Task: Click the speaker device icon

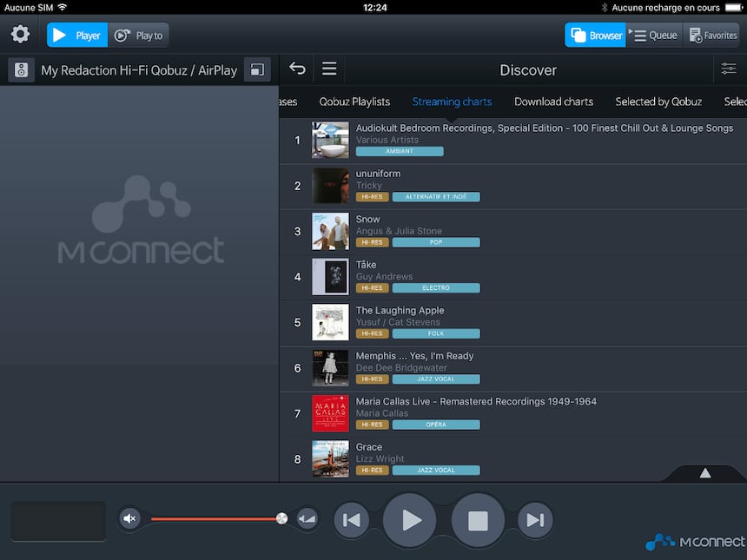Action: pyautogui.click(x=21, y=70)
